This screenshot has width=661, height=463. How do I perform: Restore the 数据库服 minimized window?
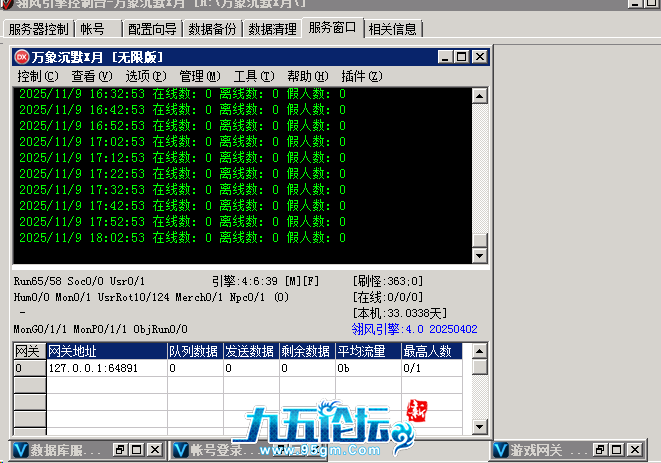(x=119, y=450)
